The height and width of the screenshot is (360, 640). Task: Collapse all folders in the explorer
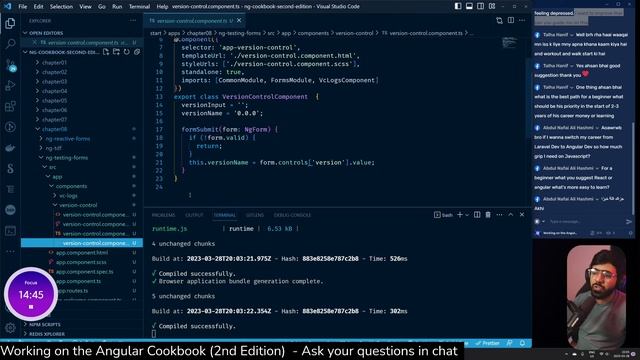[137, 52]
